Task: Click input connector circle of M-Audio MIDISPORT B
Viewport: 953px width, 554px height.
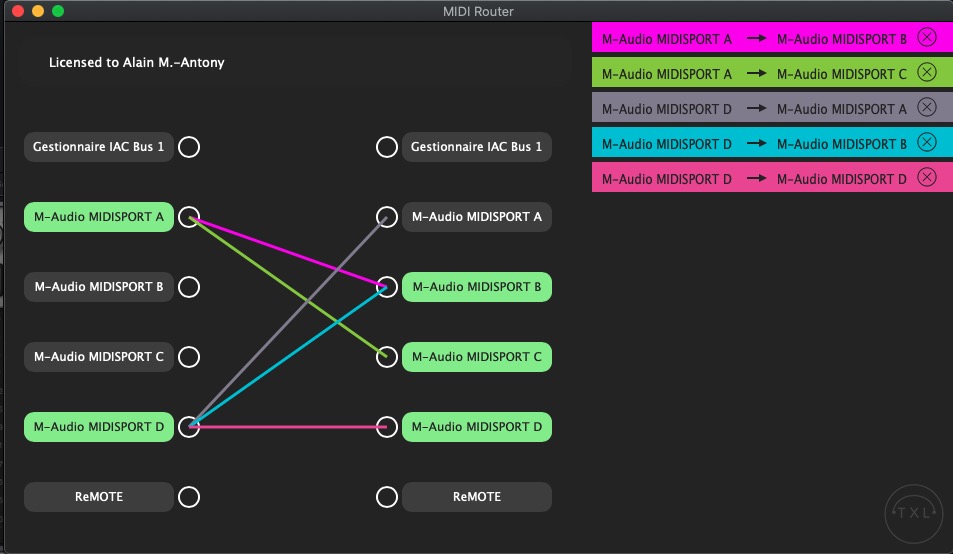Action: coord(189,287)
